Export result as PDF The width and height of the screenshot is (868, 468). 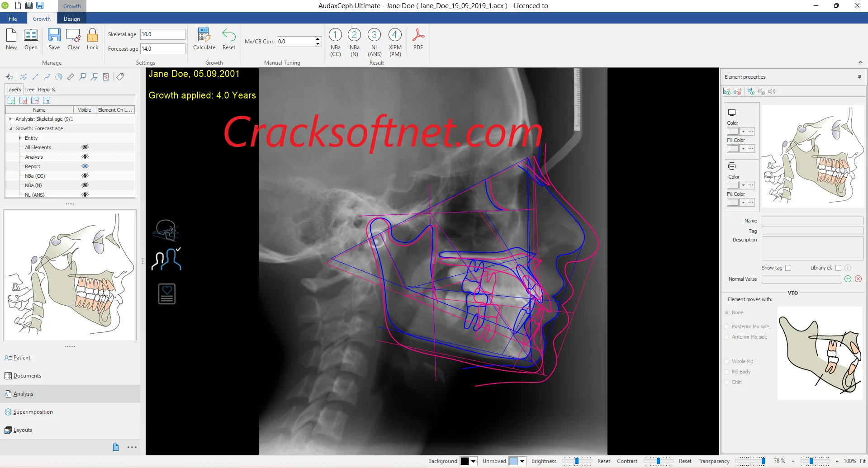418,35
